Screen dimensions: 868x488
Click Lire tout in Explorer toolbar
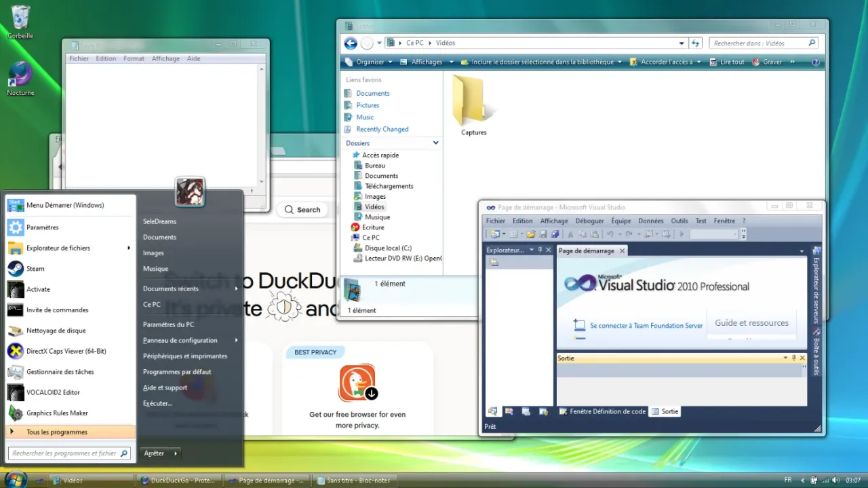point(727,62)
